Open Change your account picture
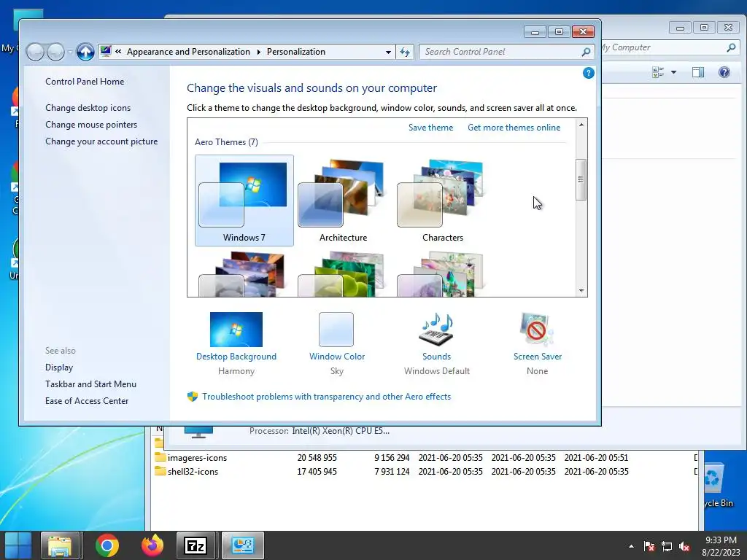The height and width of the screenshot is (560, 747). [101, 141]
